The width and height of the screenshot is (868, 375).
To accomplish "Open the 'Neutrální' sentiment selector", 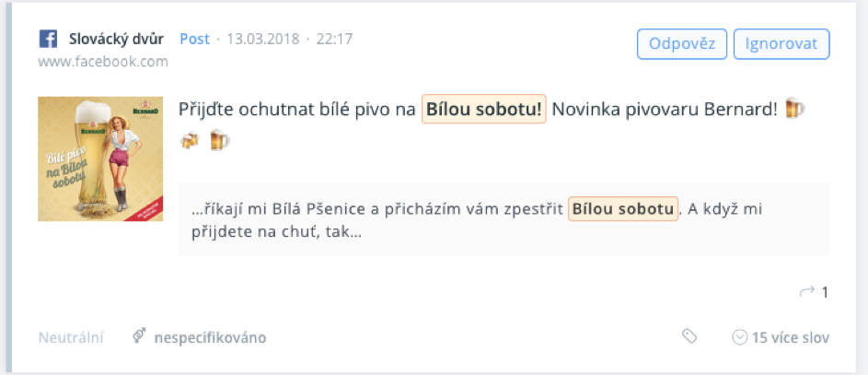I will click(71, 337).
